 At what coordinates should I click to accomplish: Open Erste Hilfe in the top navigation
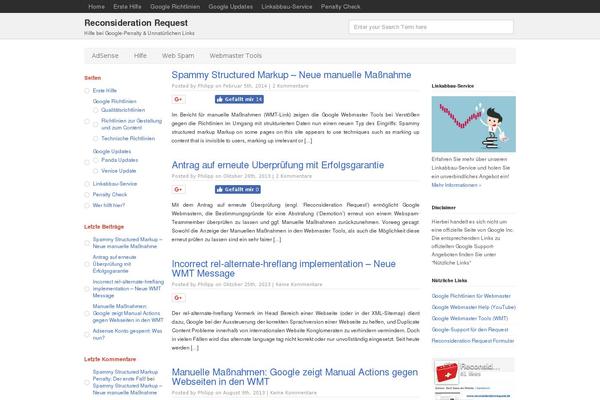tap(127, 7)
